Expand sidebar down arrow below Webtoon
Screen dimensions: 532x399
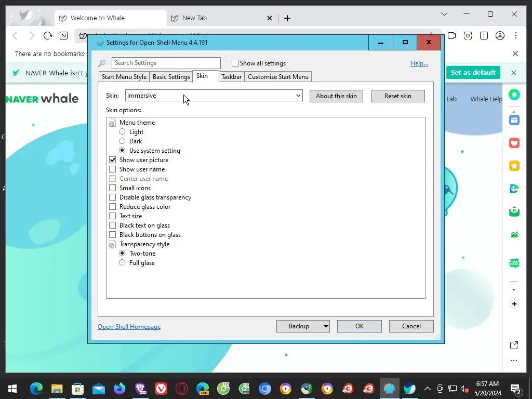514,290
